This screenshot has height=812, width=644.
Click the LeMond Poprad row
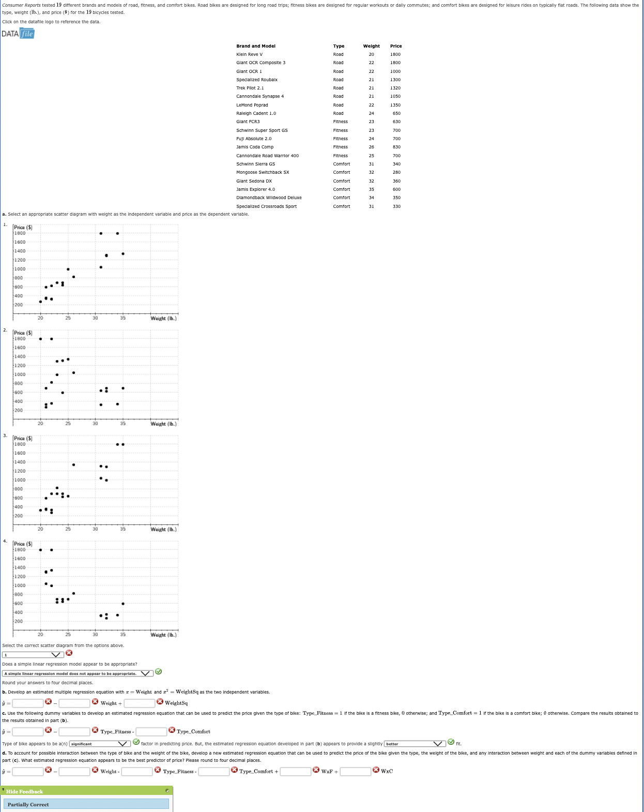pyautogui.click(x=319, y=105)
